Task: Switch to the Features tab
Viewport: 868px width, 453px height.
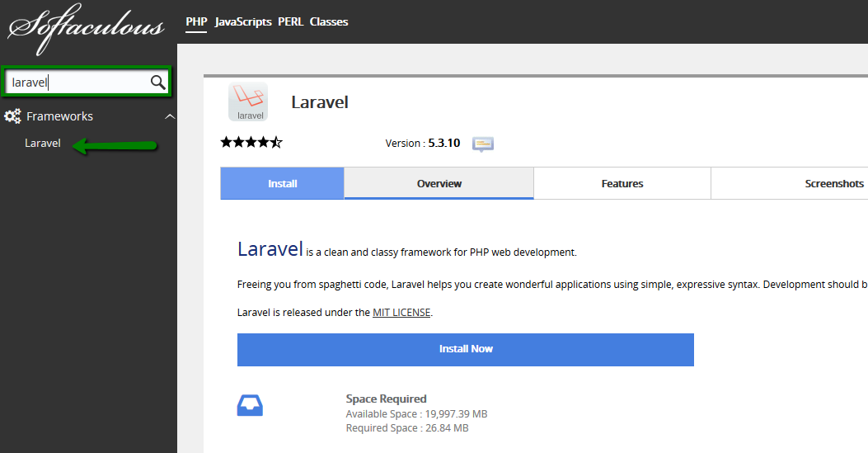Action: pos(622,183)
